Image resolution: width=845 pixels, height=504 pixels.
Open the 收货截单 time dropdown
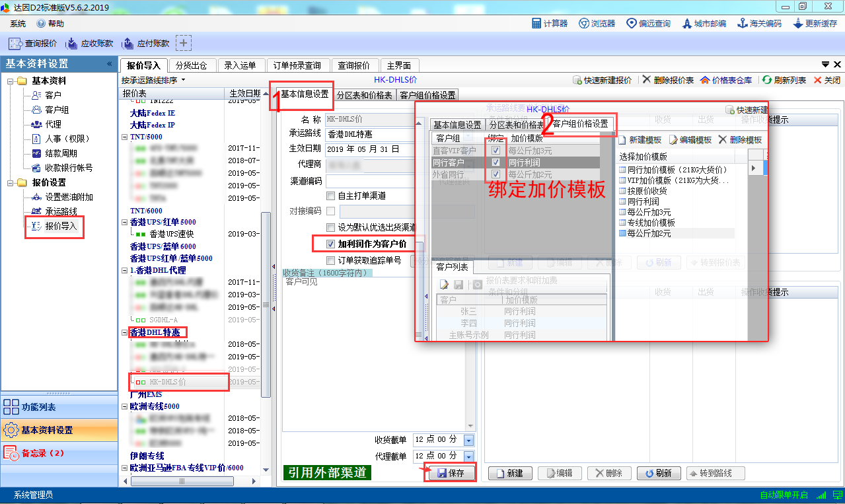coord(469,440)
